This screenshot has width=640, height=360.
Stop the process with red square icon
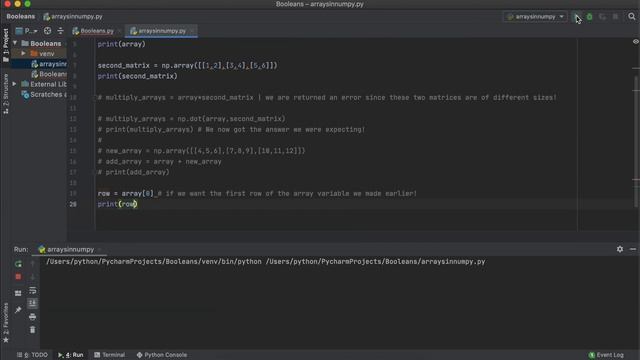click(x=18, y=277)
